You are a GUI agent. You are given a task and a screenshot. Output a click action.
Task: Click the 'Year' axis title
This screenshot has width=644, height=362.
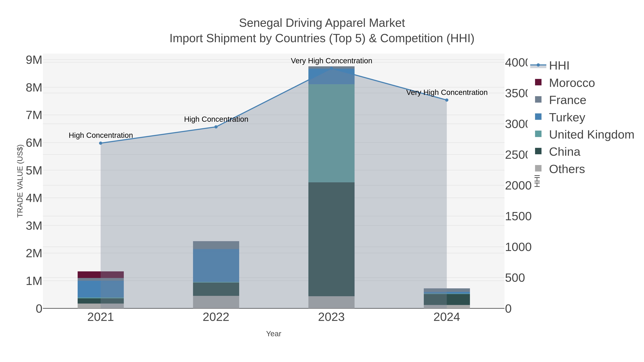274,334
